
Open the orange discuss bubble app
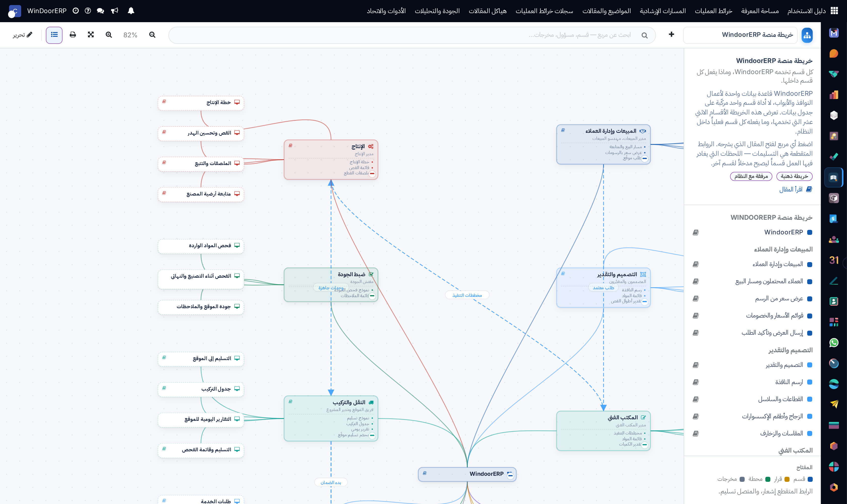834,54
